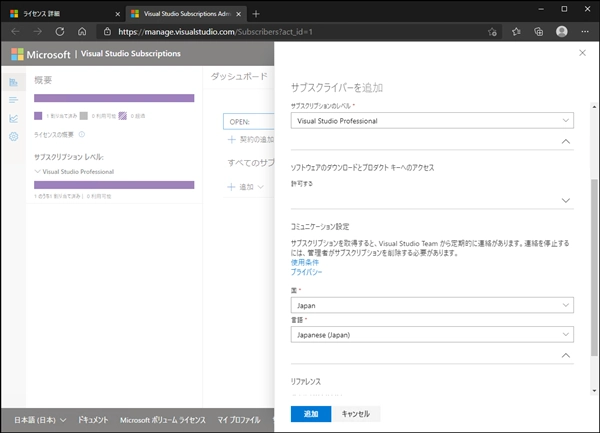Click the 契約の追加 plus link
Image resolution: width=600 pixels, height=433 pixels.
[251, 140]
